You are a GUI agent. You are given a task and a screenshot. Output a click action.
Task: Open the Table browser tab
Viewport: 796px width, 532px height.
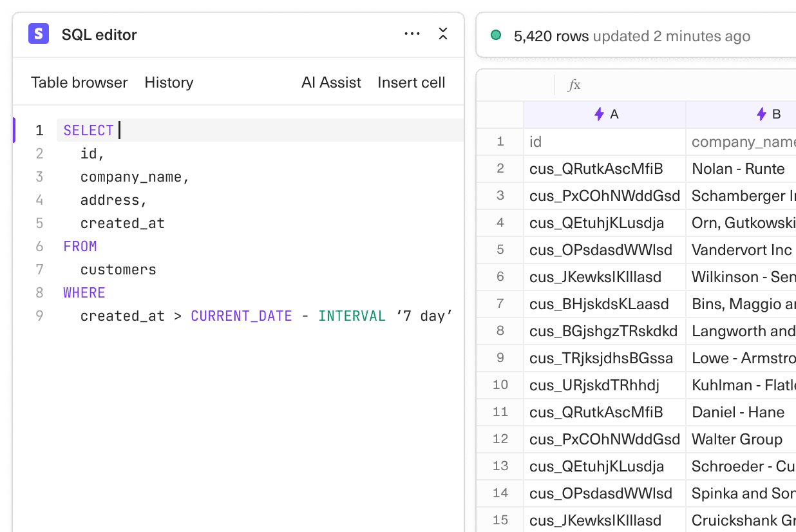tap(79, 82)
